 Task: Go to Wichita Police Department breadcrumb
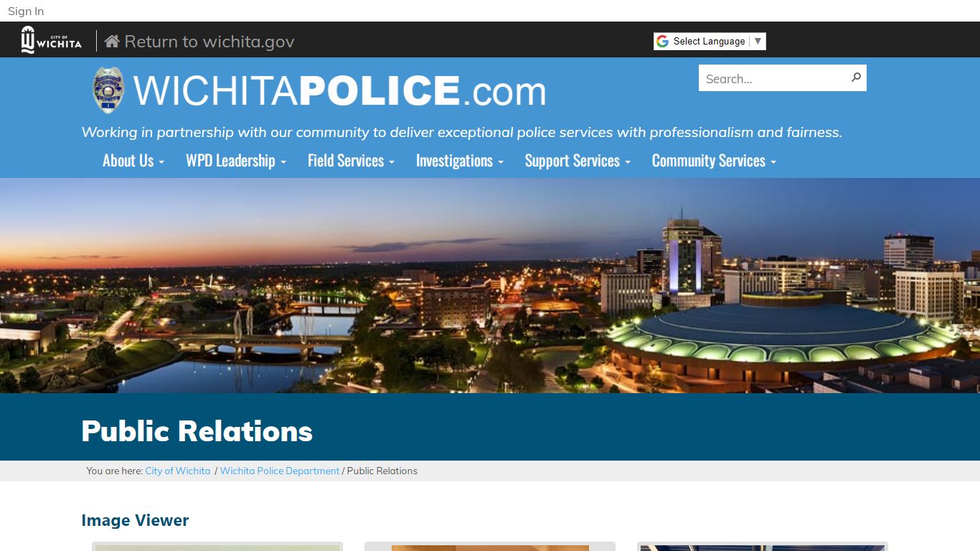click(x=280, y=471)
